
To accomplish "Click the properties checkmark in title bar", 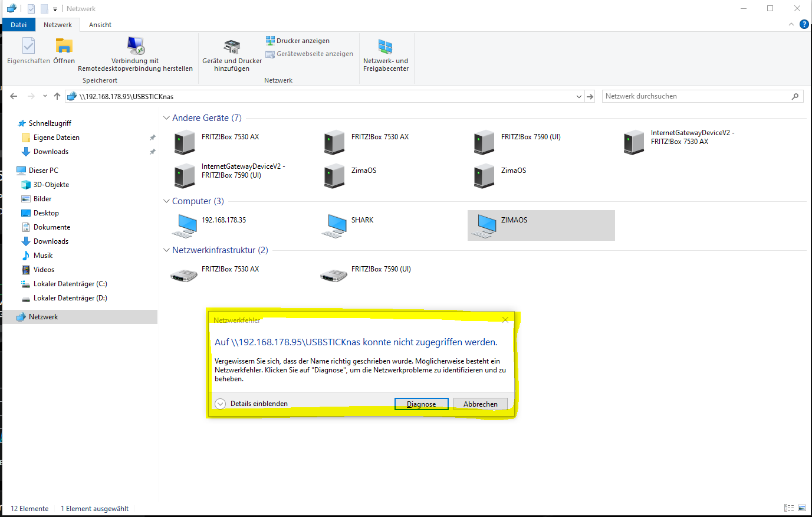I will coord(31,9).
